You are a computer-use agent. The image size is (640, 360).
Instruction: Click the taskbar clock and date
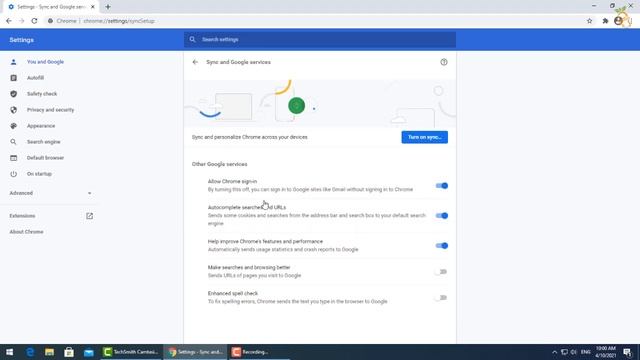[x=605, y=352]
